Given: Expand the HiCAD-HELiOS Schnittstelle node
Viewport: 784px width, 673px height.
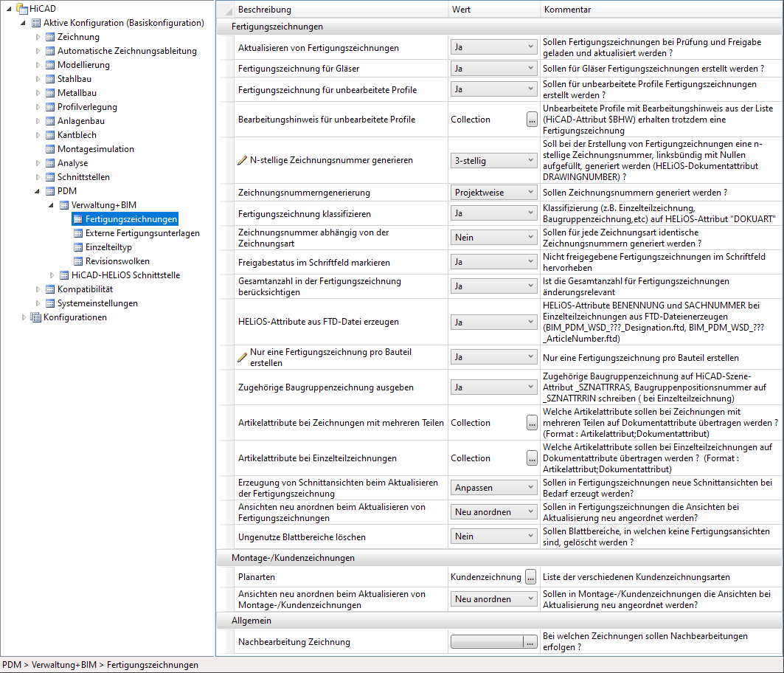Looking at the screenshot, I should click(52, 275).
